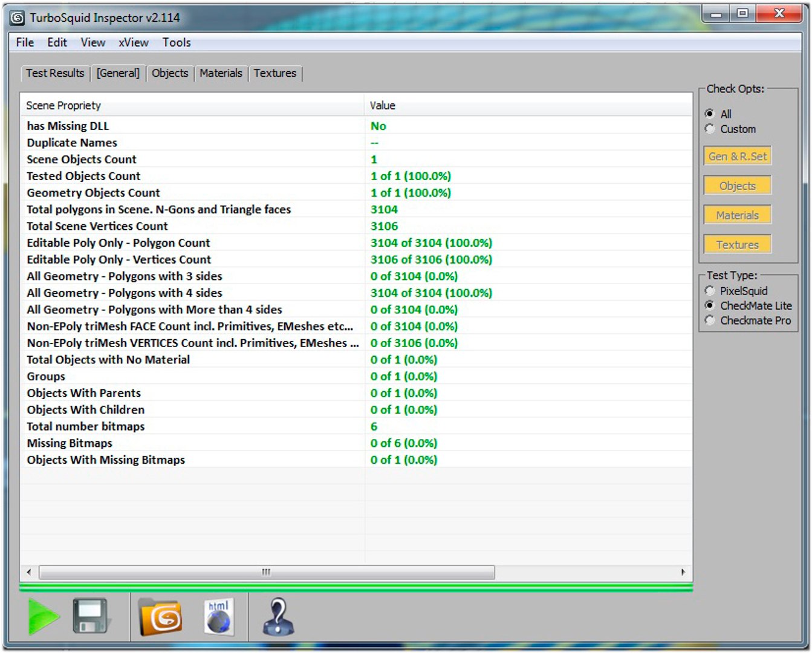812x653 pixels.
Task: Minimize the TurboSquid Inspector window
Action: 716,13
